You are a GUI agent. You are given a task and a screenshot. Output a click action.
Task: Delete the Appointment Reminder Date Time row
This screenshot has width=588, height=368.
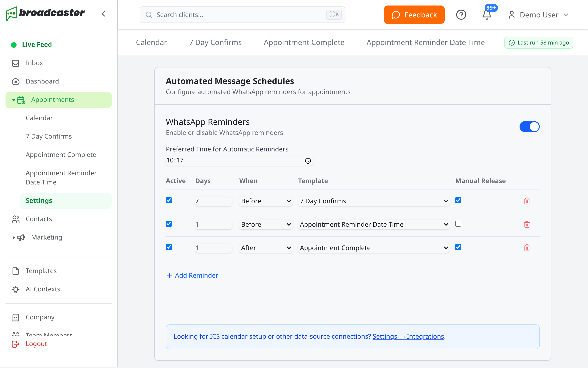click(x=527, y=224)
